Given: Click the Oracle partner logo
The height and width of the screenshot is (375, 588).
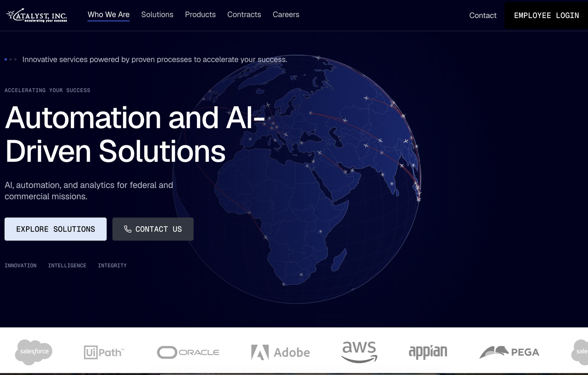Looking at the screenshot, I should coord(188,352).
